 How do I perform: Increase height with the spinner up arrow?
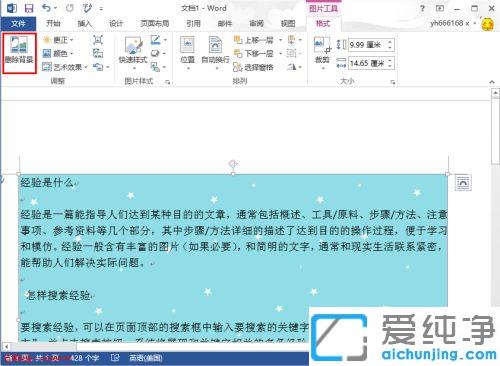click(x=390, y=41)
